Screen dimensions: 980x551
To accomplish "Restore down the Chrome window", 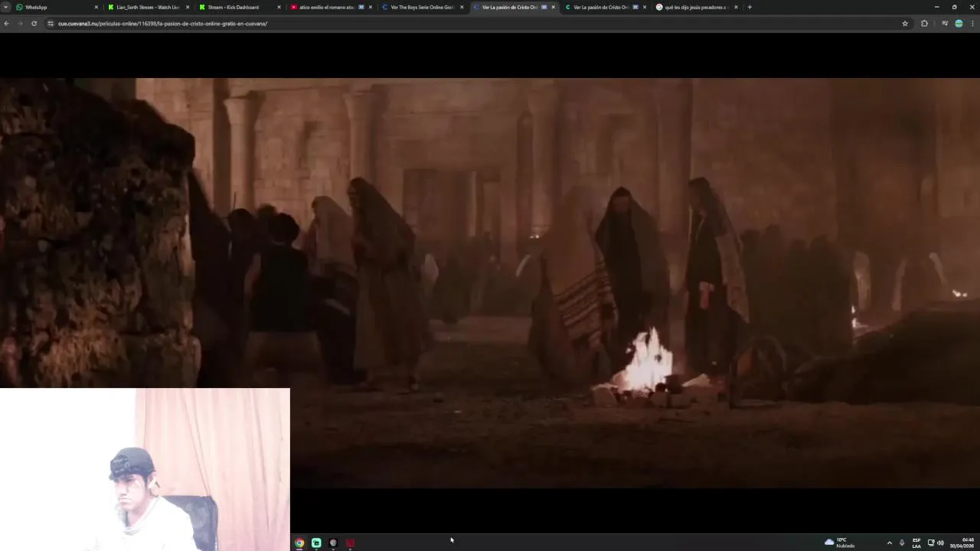I will tap(954, 7).
